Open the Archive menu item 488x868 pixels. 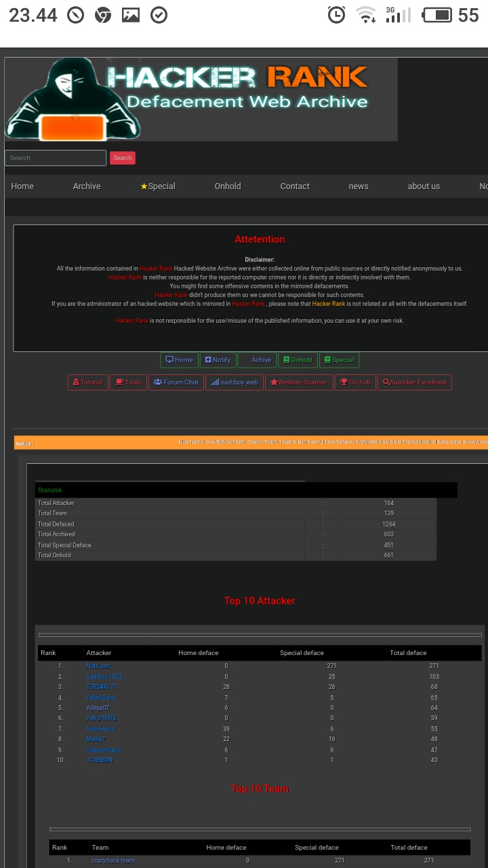(87, 186)
